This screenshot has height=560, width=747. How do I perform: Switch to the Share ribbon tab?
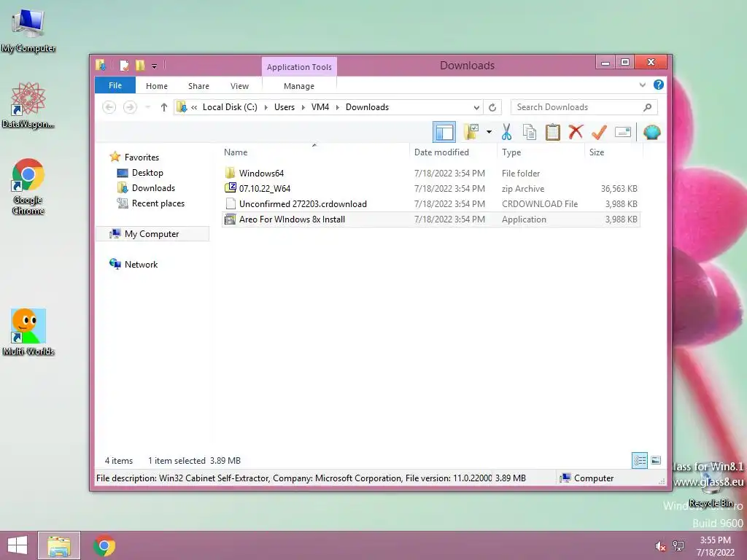point(198,86)
